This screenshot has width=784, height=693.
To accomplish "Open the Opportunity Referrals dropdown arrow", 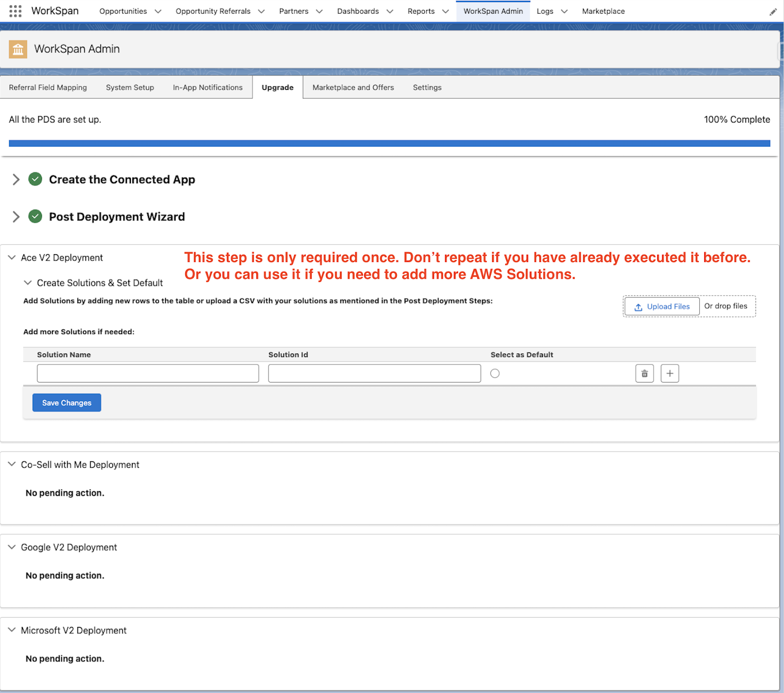I will pyautogui.click(x=261, y=11).
